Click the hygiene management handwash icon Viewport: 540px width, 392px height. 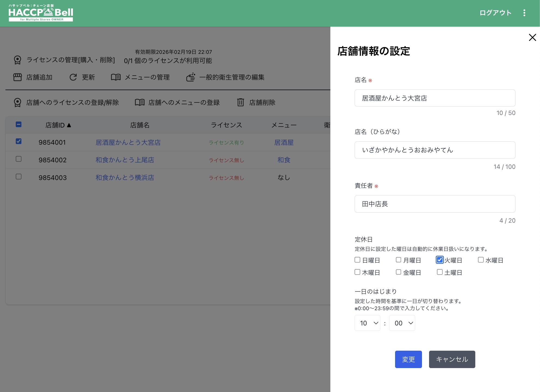[x=191, y=77]
